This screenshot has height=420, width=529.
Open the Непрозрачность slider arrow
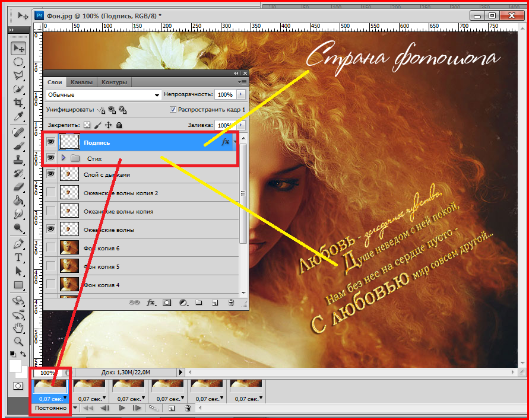click(241, 94)
